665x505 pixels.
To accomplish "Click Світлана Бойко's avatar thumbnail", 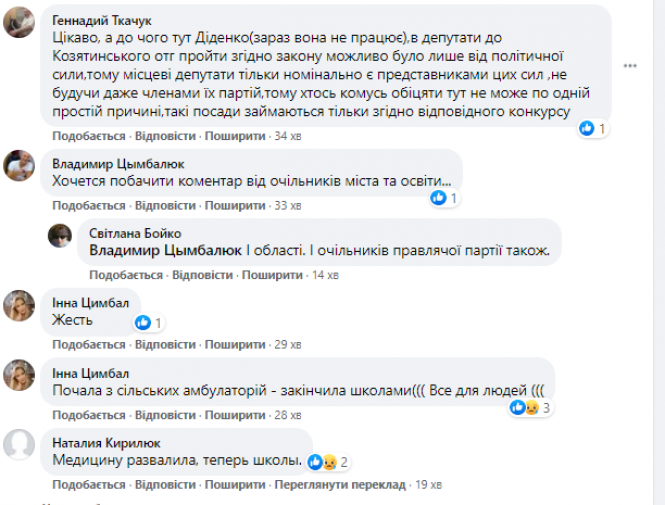I will [62, 235].
